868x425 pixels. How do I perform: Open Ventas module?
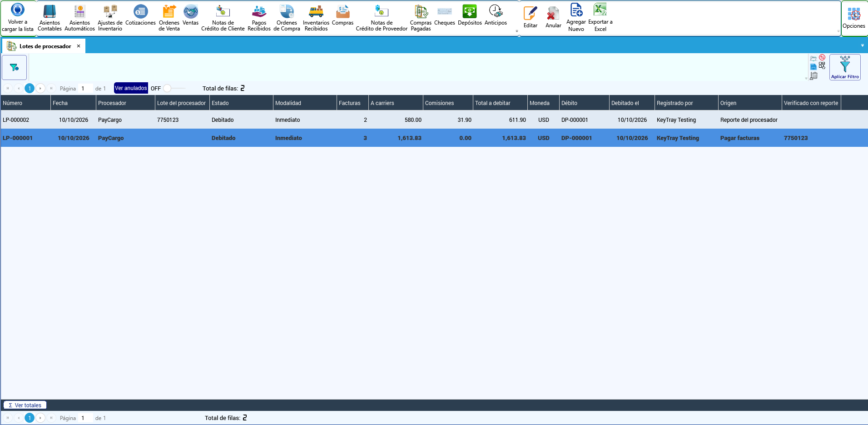point(190,15)
